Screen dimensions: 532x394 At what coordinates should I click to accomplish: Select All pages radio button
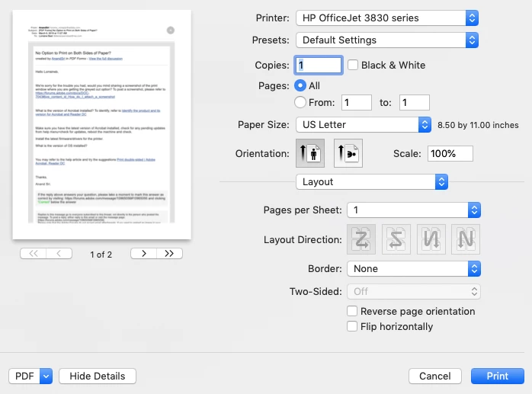tap(300, 85)
